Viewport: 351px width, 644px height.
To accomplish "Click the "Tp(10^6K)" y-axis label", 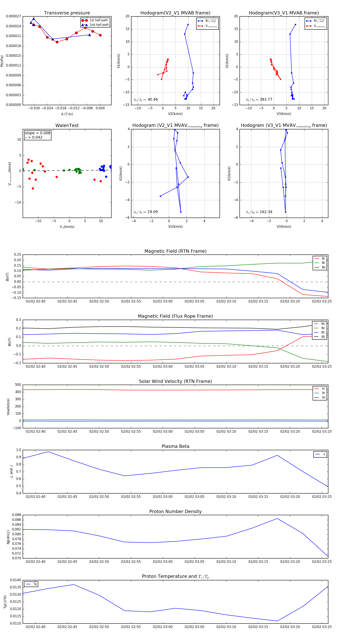I will pos(5,602).
